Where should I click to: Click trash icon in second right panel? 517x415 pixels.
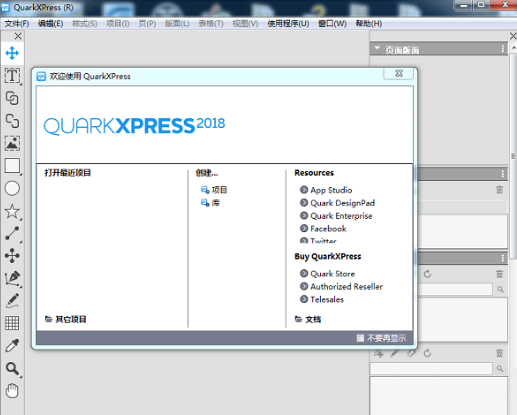pyautogui.click(x=499, y=190)
